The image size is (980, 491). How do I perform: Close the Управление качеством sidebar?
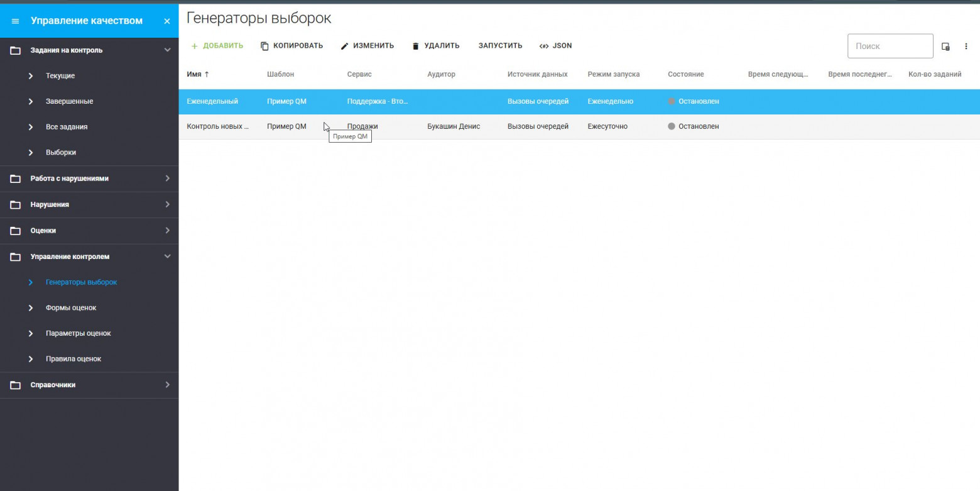point(167,21)
